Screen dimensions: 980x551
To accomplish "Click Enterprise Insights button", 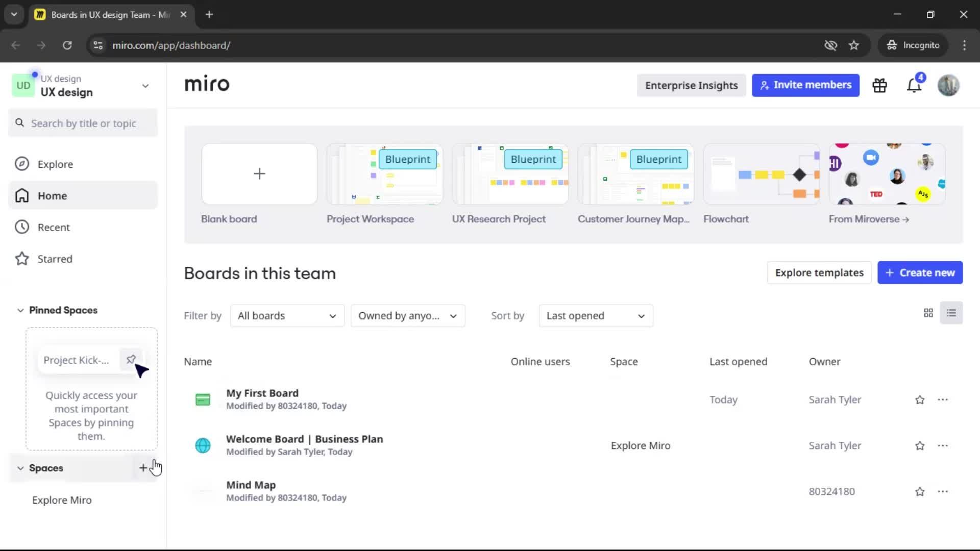I will (691, 85).
